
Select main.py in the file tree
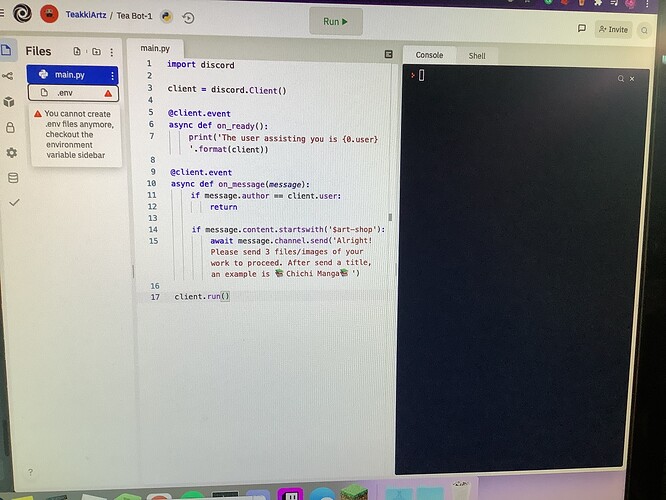[x=72, y=75]
